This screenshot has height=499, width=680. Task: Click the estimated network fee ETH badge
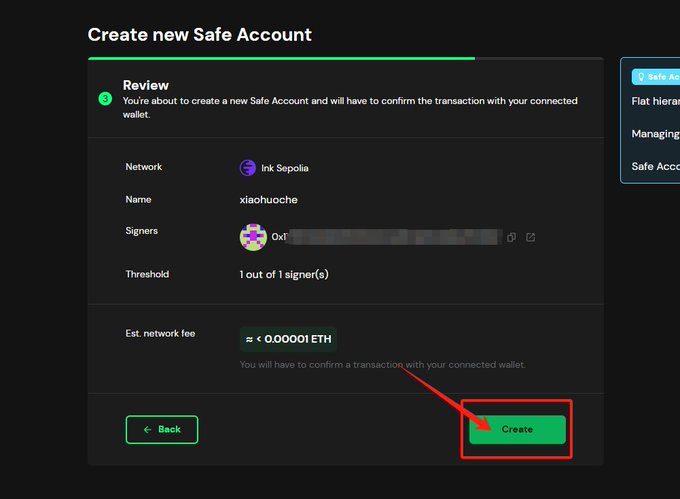coord(288,339)
